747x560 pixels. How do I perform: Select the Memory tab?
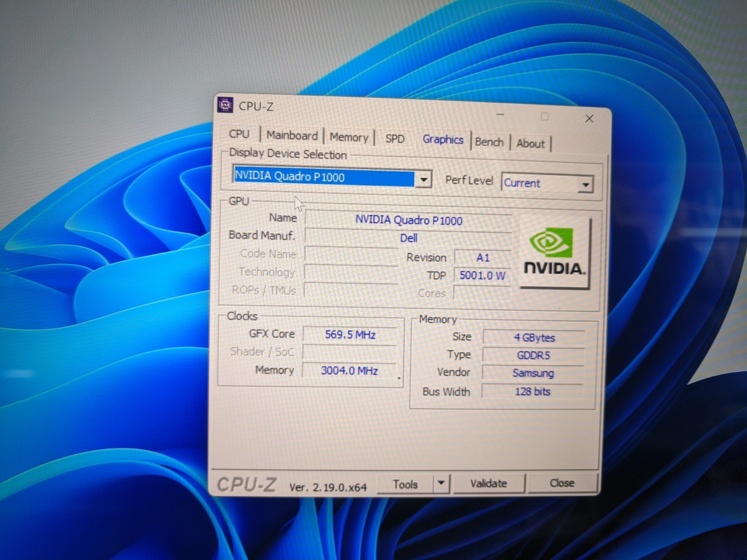[349, 137]
